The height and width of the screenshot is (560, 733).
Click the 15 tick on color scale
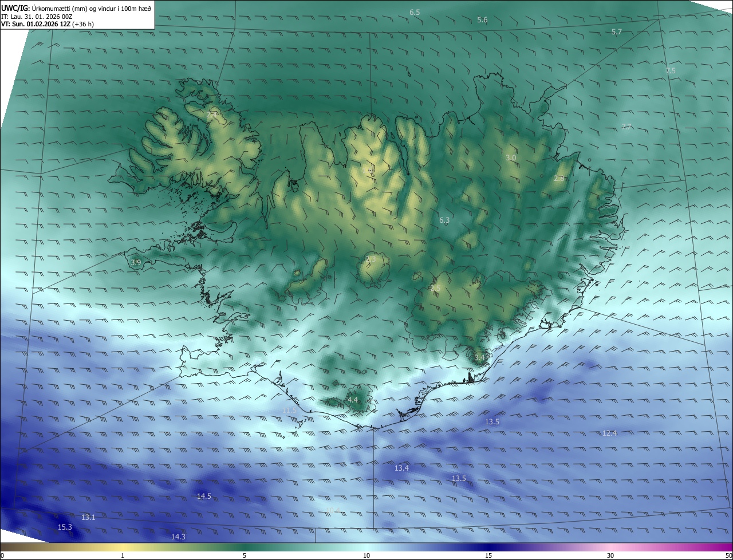(488, 555)
